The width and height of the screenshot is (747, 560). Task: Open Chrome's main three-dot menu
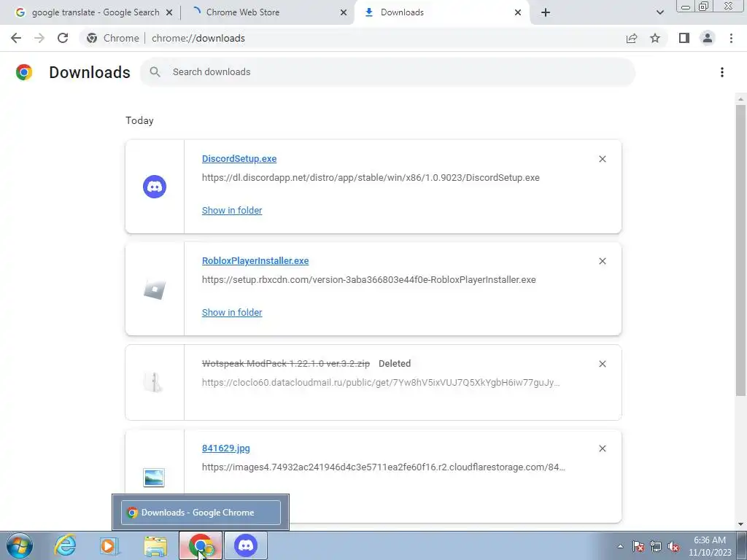731,38
